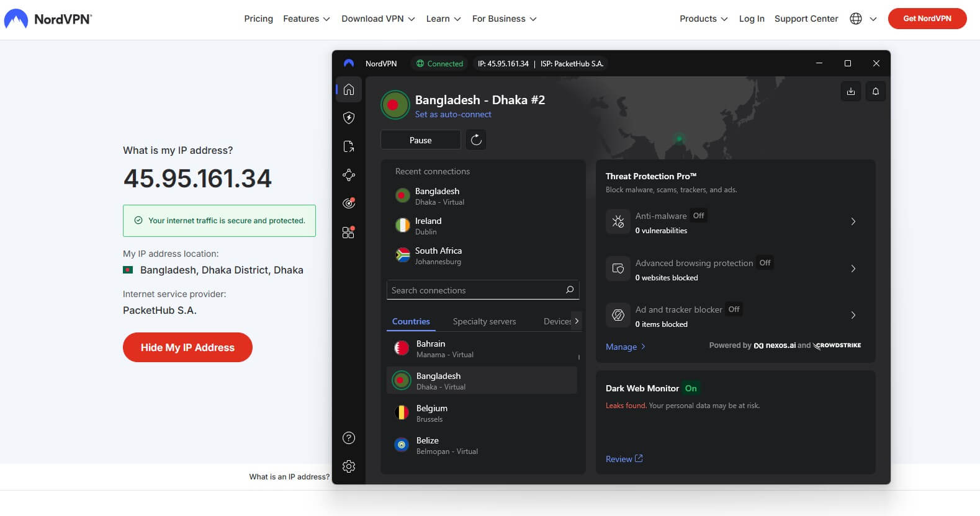This screenshot has width=980, height=516.
Task: Select Ireland Dublin recent connection
Action: [x=483, y=226]
